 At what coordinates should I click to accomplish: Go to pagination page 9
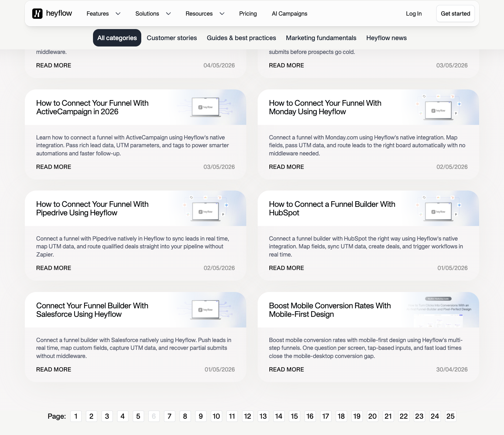click(x=201, y=416)
